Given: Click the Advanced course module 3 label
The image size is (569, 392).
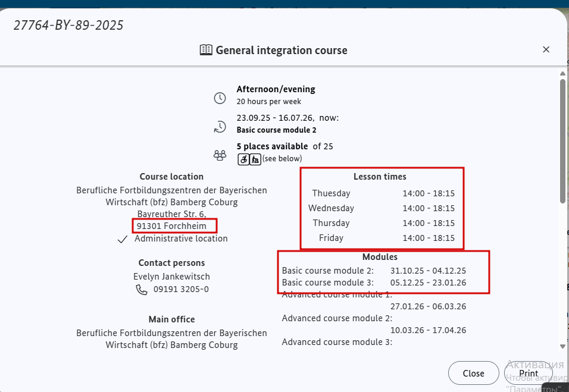Looking at the screenshot, I should [x=337, y=342].
